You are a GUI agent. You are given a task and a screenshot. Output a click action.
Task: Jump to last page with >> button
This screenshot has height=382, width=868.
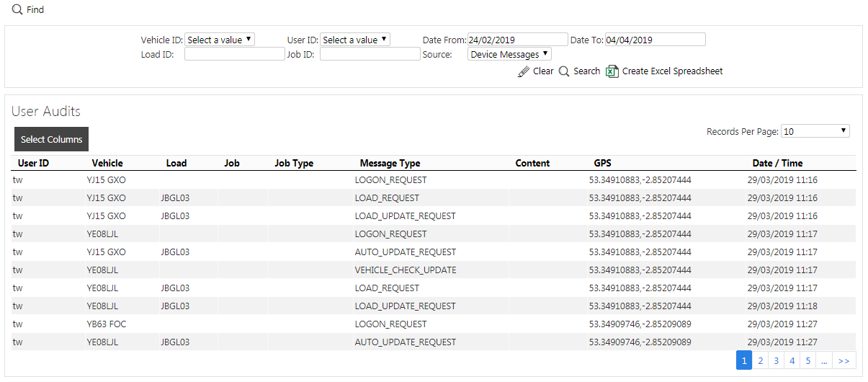click(x=844, y=360)
